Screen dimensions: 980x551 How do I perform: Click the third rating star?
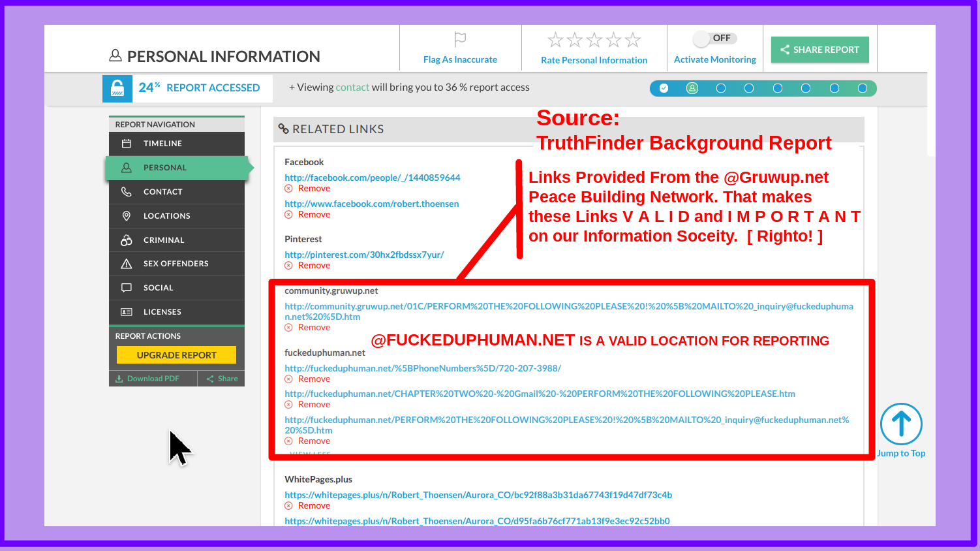(x=594, y=40)
